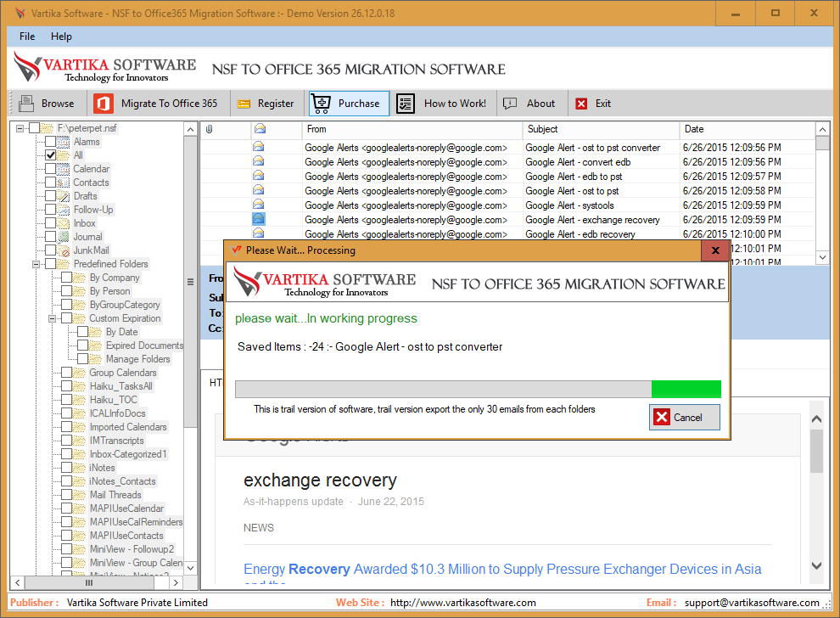
Task: Click the Inbox folder icon
Action: [x=64, y=223]
